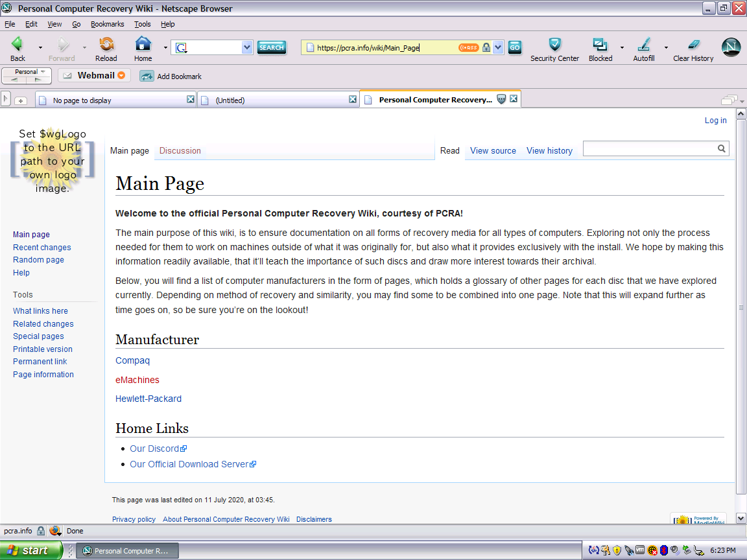
Task: Click the Windows start button
Action: click(31, 550)
